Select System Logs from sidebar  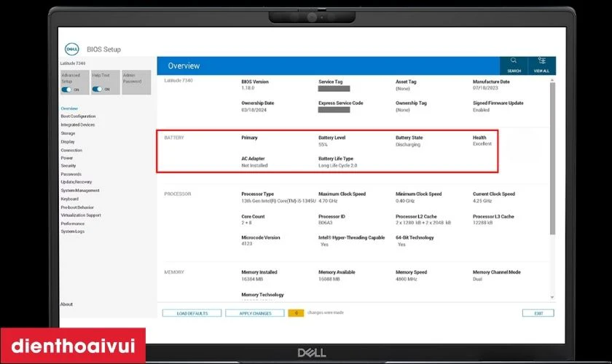click(x=72, y=232)
